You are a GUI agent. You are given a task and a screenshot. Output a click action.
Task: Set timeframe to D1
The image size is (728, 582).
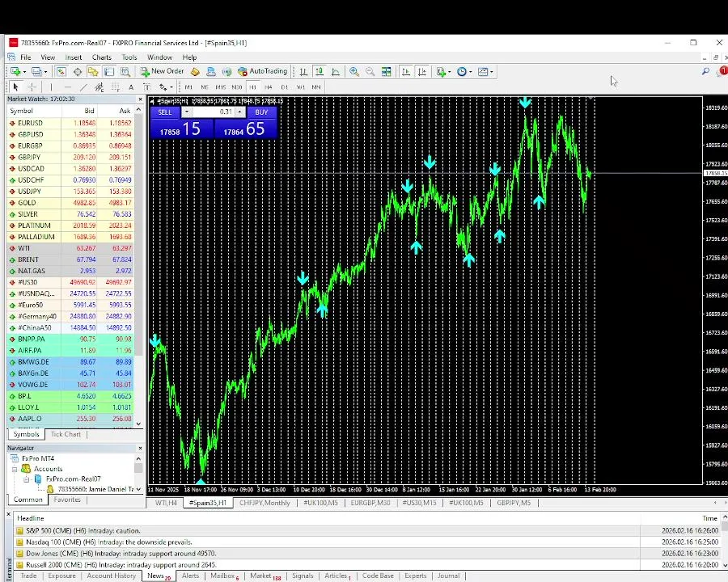click(x=285, y=86)
